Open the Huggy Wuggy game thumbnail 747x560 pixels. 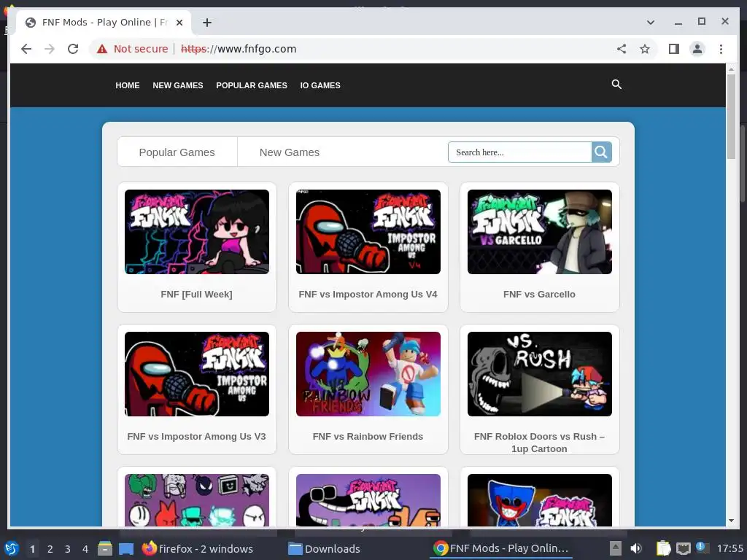point(540,500)
